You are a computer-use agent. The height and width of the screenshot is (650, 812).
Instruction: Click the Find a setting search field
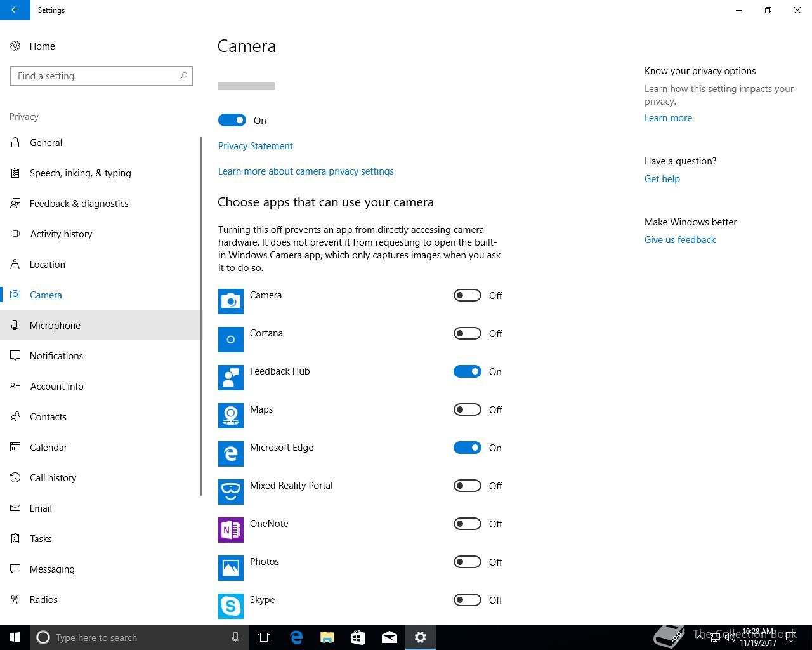101,76
